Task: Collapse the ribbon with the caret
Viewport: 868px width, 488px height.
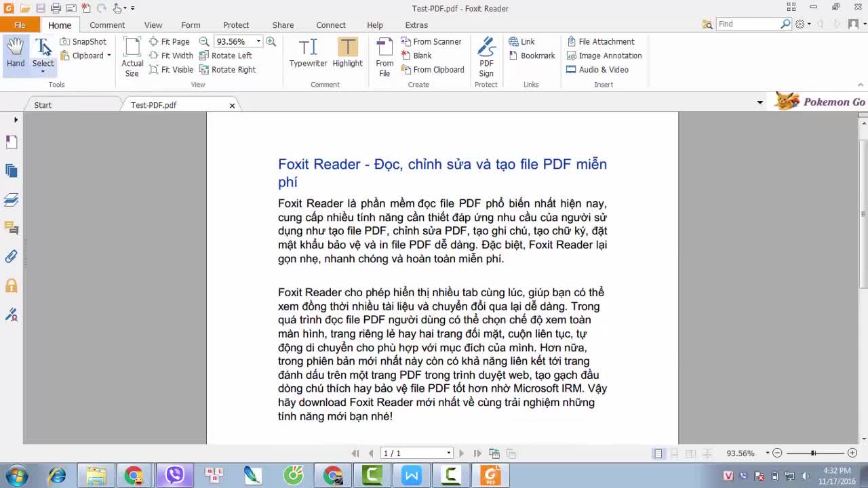Action: click(x=861, y=85)
